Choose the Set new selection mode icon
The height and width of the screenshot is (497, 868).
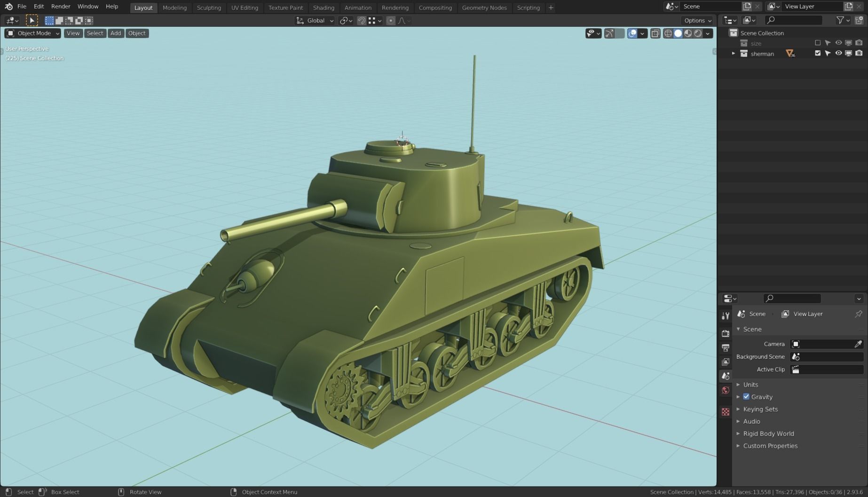[49, 20]
